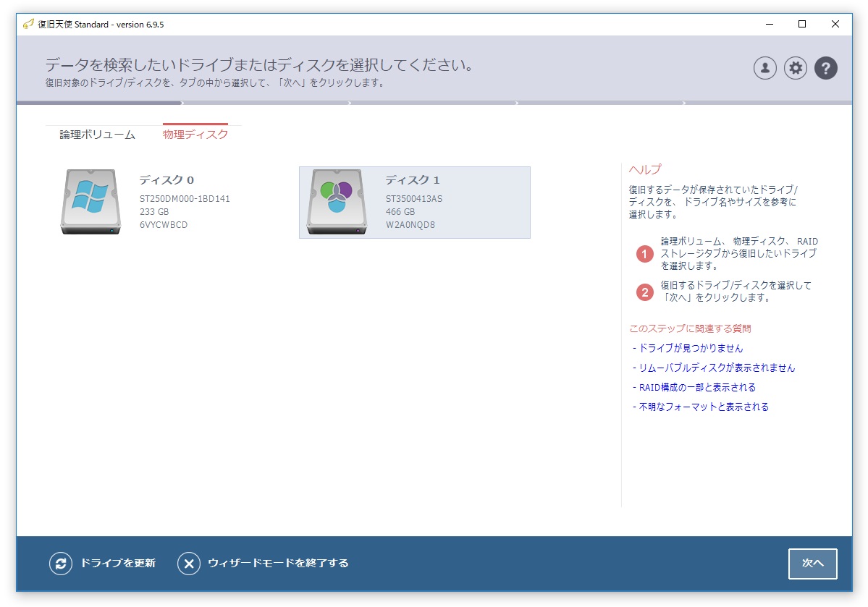
Task: Select the ディスク 1 colored-circles drive icon
Action: (337, 202)
